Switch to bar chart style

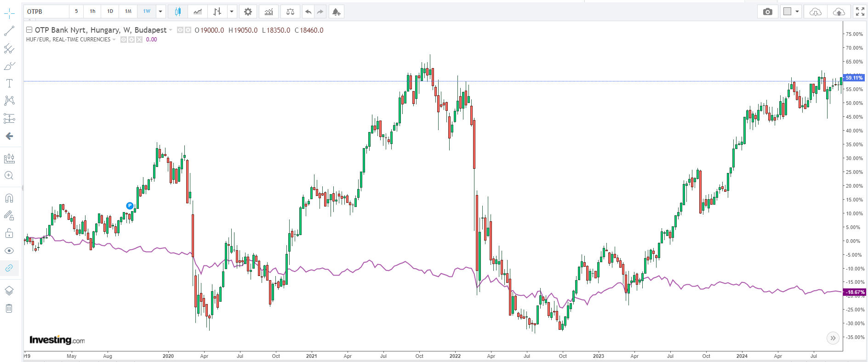pos(217,11)
